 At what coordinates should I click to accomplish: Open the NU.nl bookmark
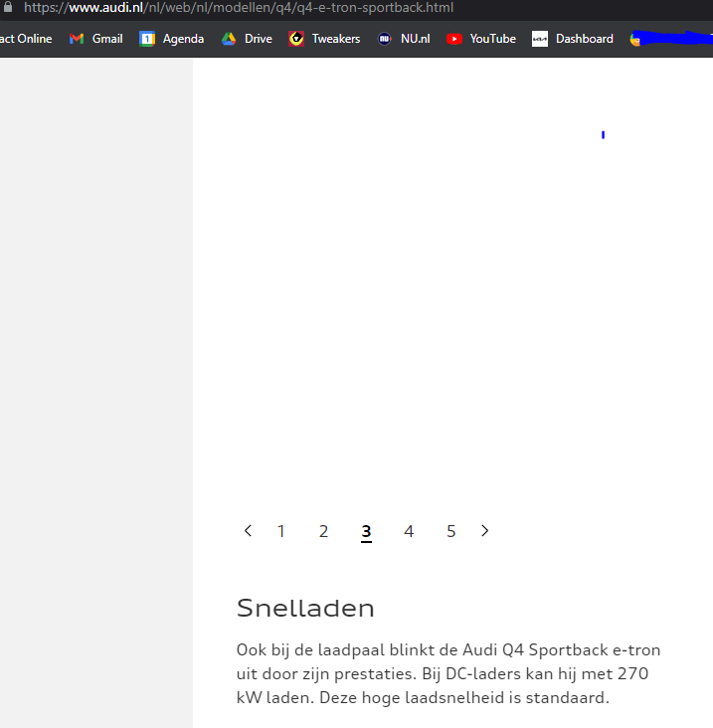[404, 39]
